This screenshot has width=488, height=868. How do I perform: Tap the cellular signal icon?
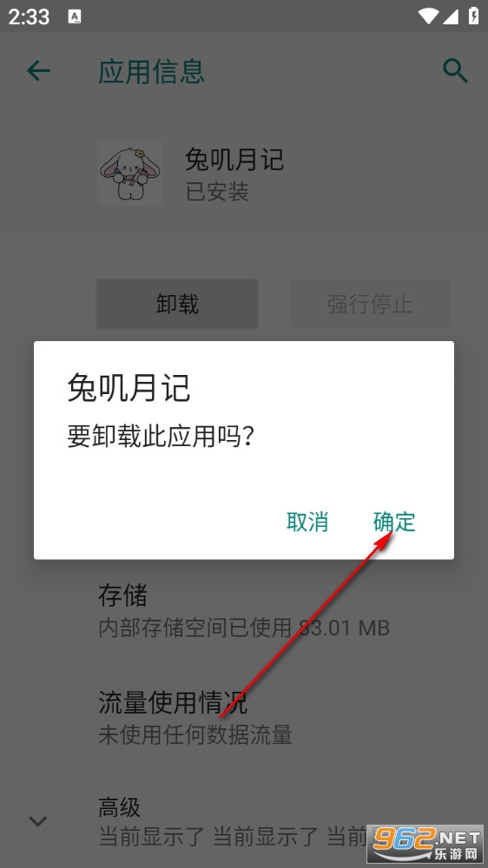pyautogui.click(x=451, y=16)
